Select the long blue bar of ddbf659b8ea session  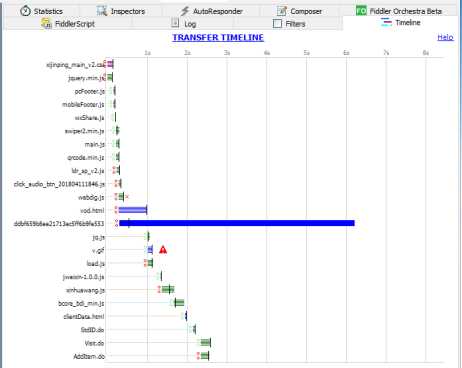coord(237,223)
